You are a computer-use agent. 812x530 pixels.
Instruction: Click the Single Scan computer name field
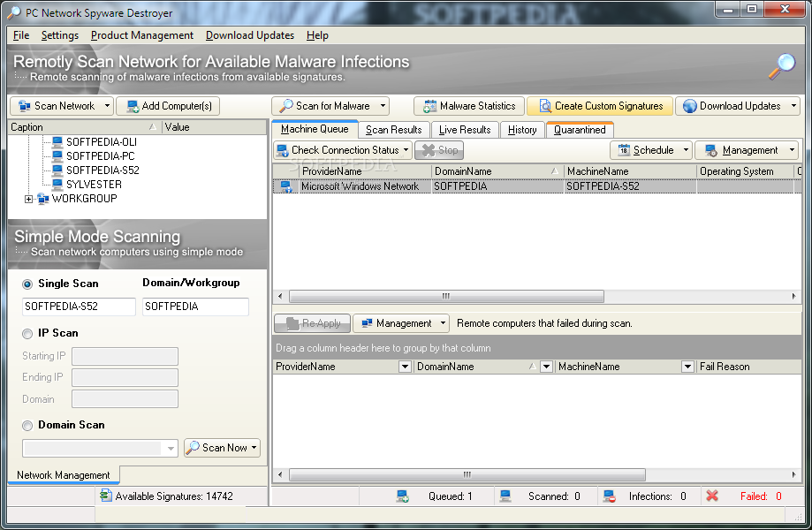pos(79,307)
